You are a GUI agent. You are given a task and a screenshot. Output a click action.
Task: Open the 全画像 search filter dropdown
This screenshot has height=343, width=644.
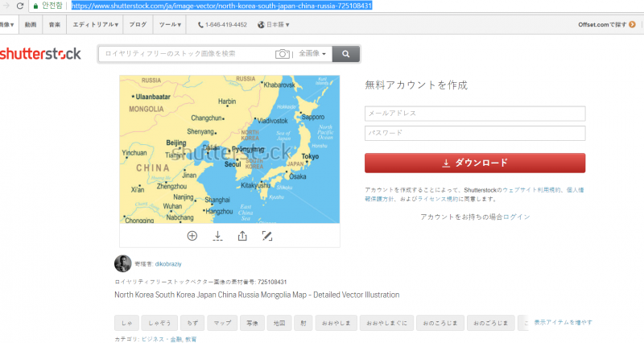click(x=312, y=54)
